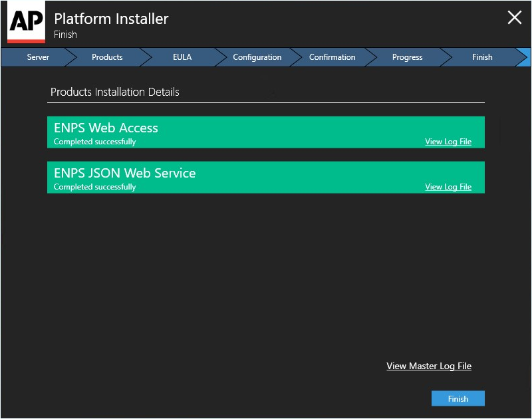This screenshot has width=532, height=419.
Task: View log file for ENPS Web Access
Action: pyautogui.click(x=448, y=142)
